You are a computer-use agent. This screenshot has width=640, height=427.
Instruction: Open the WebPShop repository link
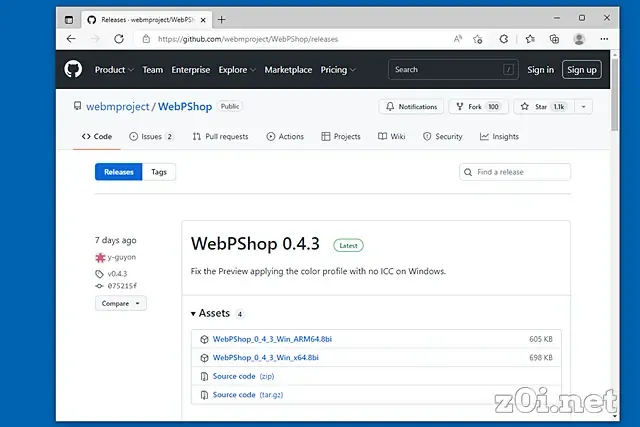[185, 107]
